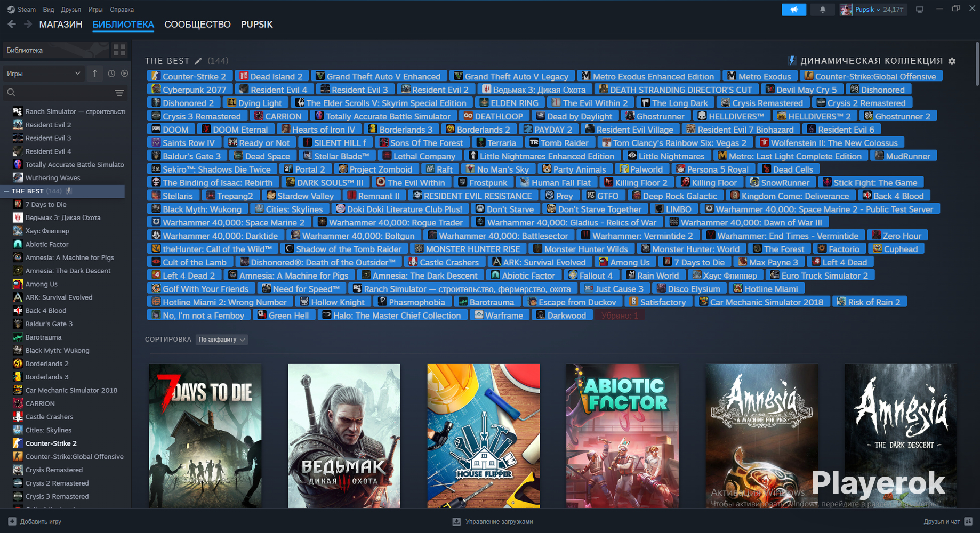Screen dimensions: 980x533
Task: Toggle ready-to-play filter play icon
Action: pyautogui.click(x=124, y=74)
